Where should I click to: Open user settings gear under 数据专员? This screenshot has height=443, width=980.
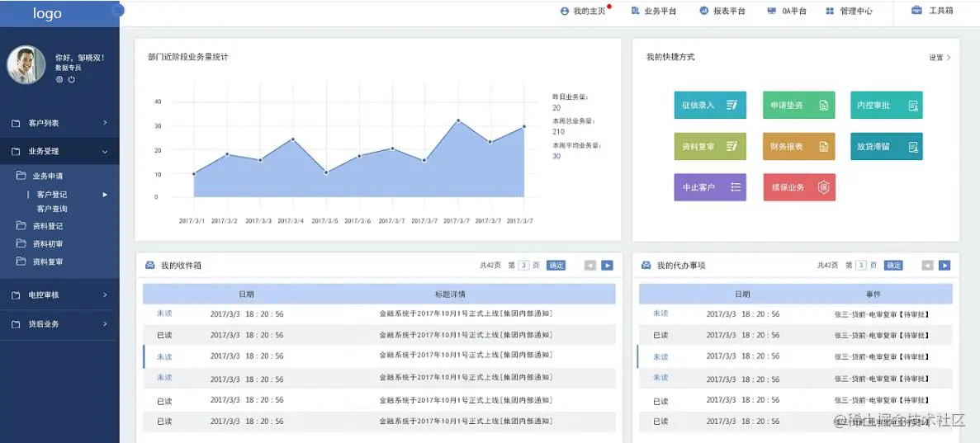59,79
